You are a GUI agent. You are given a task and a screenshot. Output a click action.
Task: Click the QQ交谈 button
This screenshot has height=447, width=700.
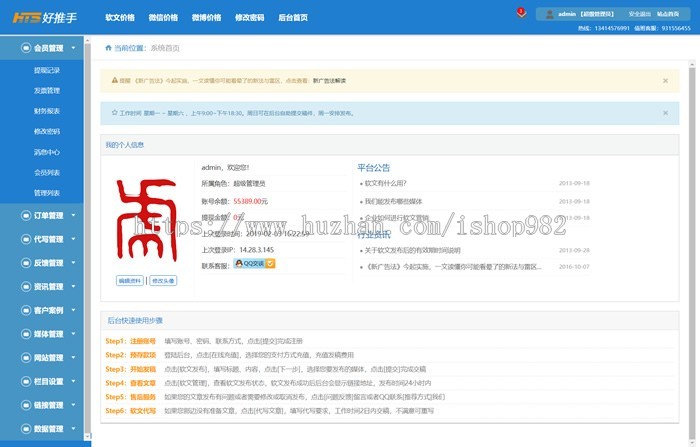point(254,264)
